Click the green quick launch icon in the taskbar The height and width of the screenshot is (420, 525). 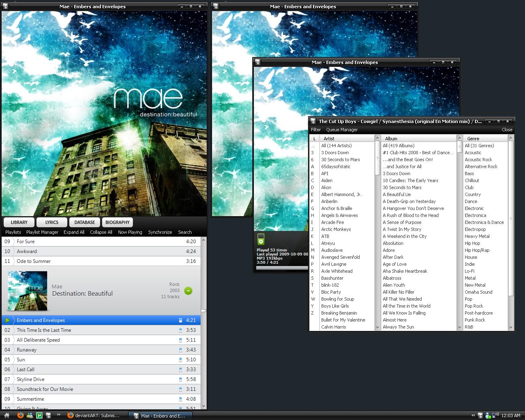coord(39,415)
